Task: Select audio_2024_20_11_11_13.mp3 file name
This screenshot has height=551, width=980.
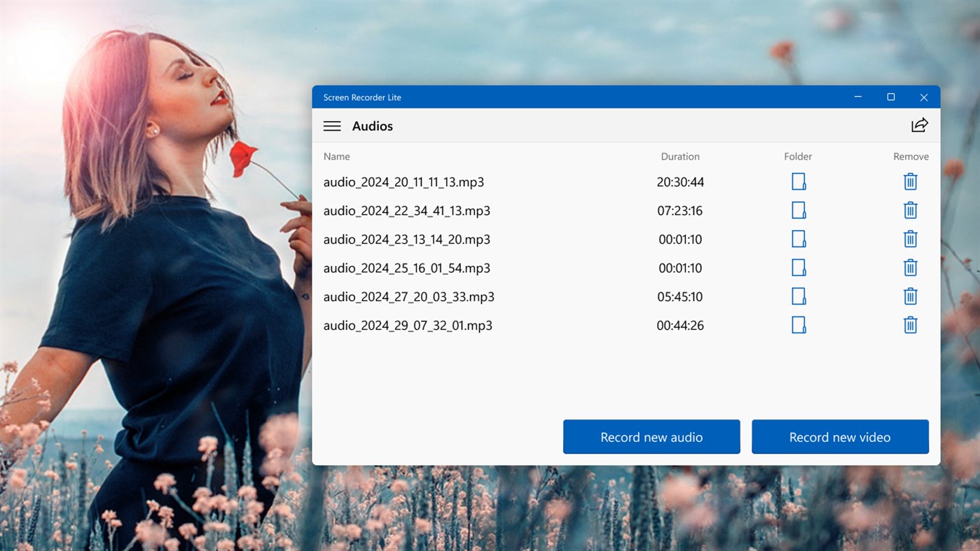Action: (x=403, y=181)
